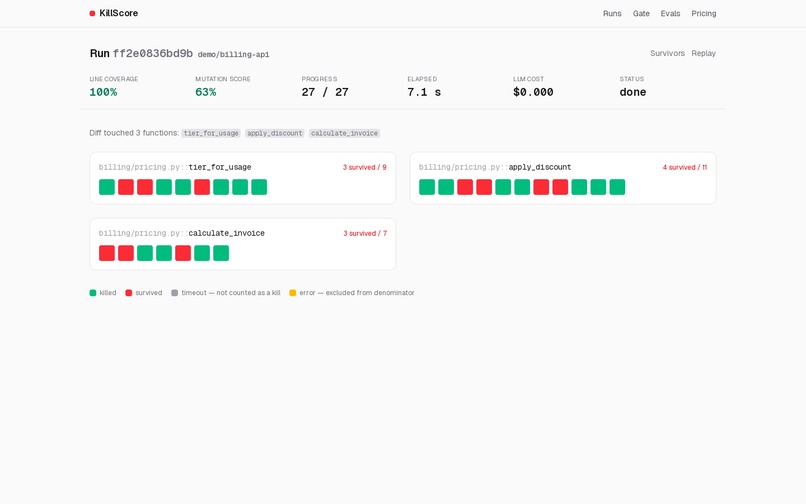Click the apply_discount function chip
This screenshot has width=806, height=504.
pos(275,133)
